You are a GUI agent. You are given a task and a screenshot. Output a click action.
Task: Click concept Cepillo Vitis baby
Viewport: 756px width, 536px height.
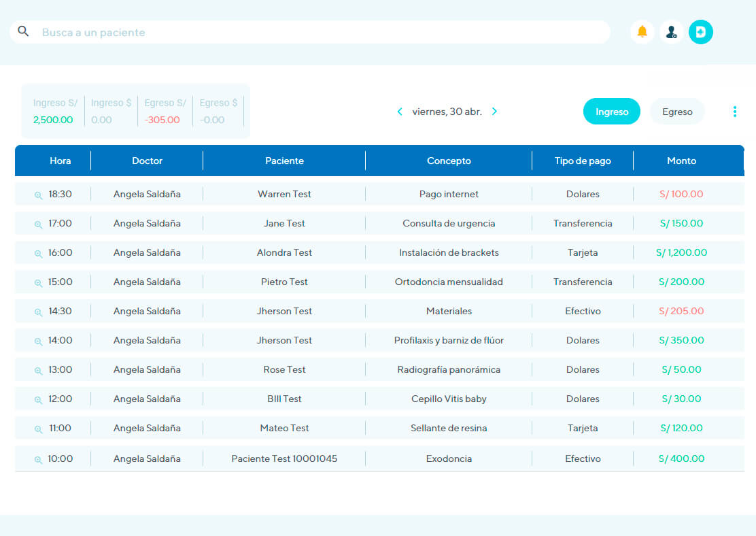pos(449,399)
